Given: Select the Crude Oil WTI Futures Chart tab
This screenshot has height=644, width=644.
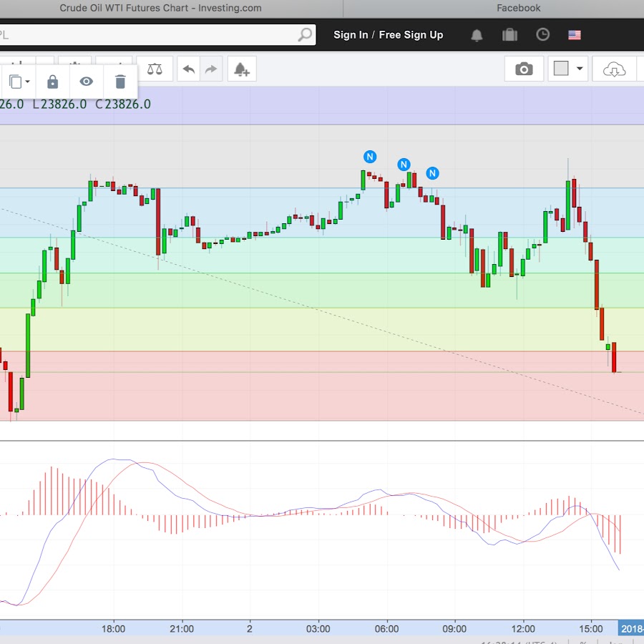Looking at the screenshot, I should pos(160,9).
